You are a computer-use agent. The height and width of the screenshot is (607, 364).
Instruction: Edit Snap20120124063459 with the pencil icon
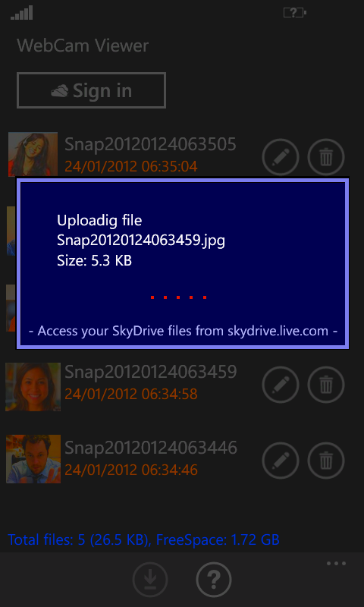click(x=281, y=385)
